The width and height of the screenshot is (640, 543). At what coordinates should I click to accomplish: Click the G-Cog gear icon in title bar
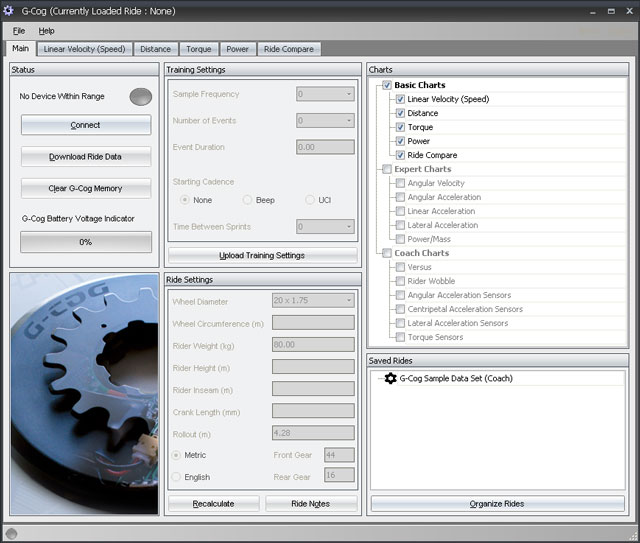point(10,10)
